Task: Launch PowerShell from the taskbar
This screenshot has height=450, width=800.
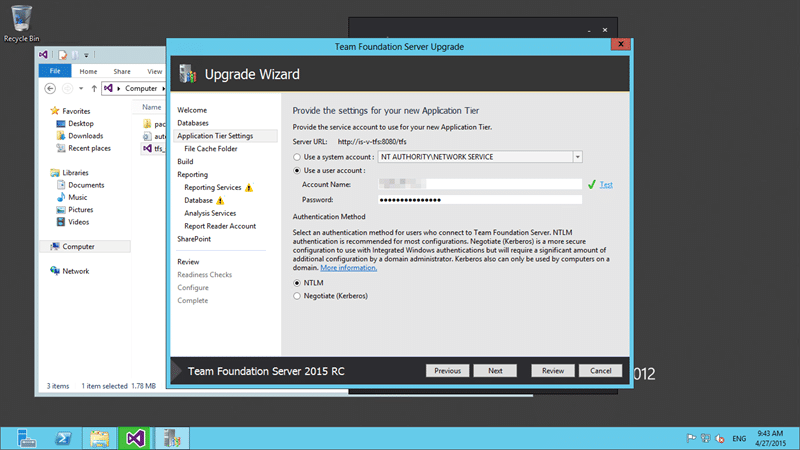Action: point(63,438)
